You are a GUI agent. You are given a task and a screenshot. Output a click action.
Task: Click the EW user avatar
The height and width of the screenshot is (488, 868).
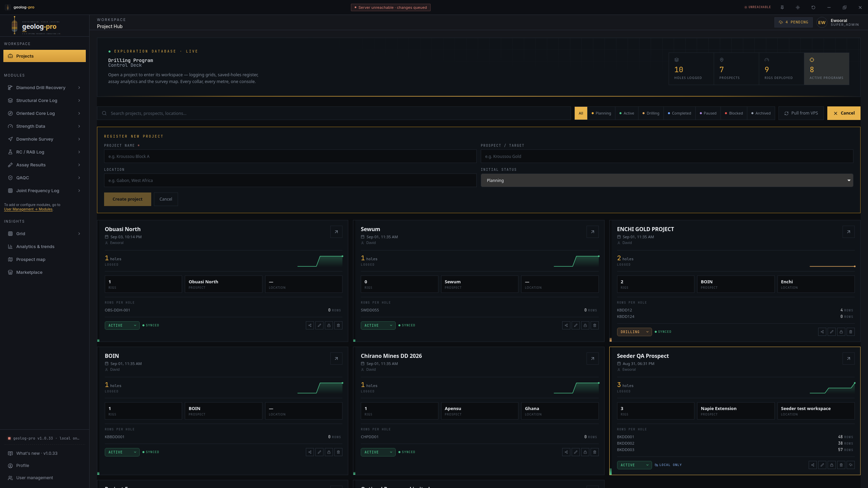click(822, 22)
